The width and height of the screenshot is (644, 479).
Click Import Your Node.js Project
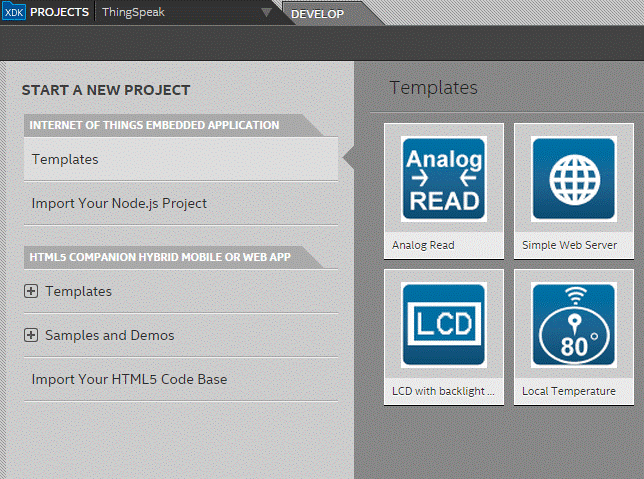119,203
